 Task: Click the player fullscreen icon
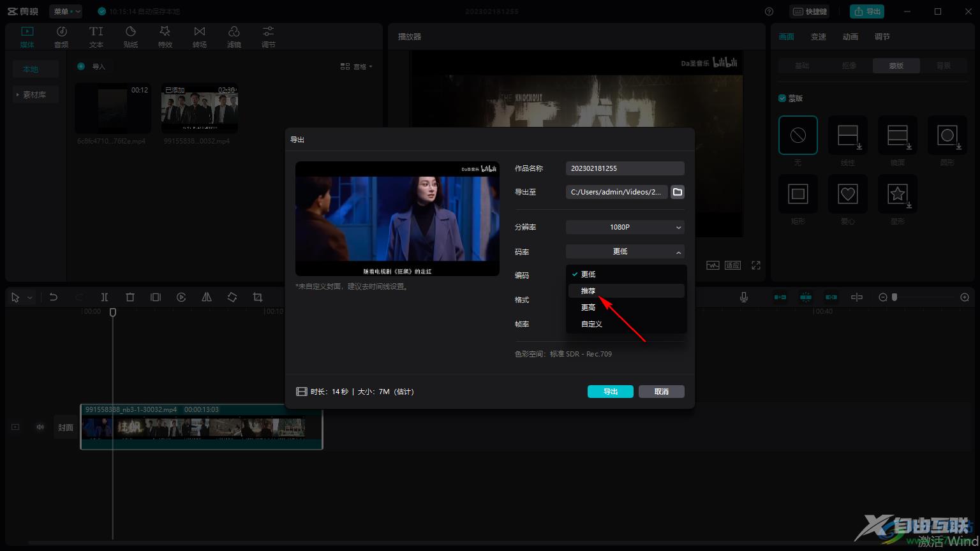point(756,265)
